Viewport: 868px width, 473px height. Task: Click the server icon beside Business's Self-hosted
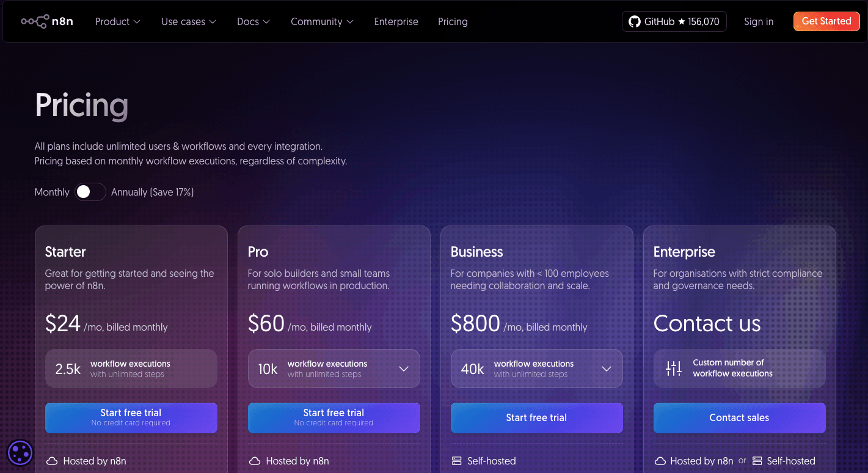click(x=456, y=461)
